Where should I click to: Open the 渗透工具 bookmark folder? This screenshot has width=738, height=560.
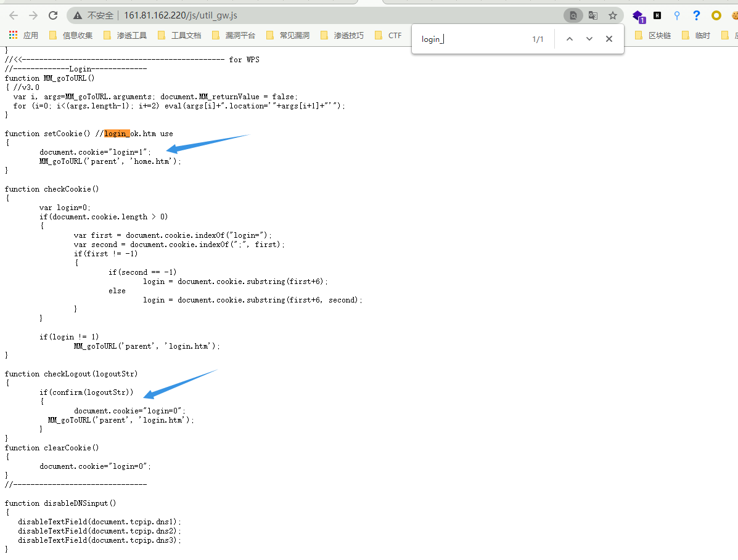pyautogui.click(x=125, y=35)
